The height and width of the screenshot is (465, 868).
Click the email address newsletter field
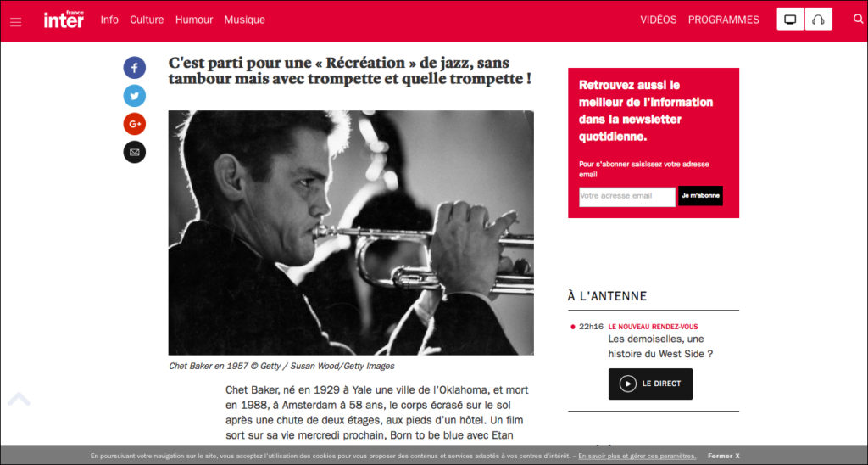coord(627,196)
